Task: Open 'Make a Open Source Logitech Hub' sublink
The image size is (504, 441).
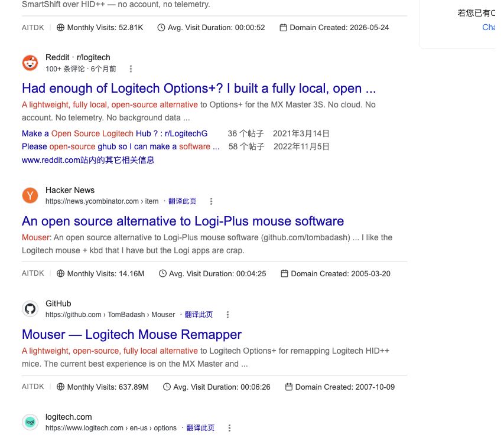Action: 115,133
